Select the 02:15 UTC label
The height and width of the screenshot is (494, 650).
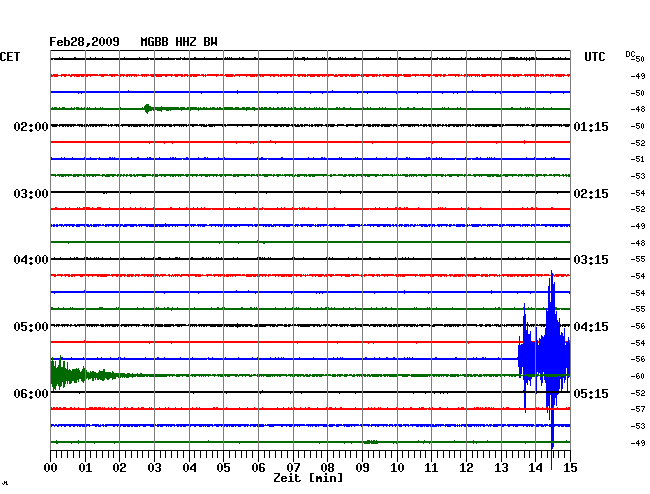591,194
